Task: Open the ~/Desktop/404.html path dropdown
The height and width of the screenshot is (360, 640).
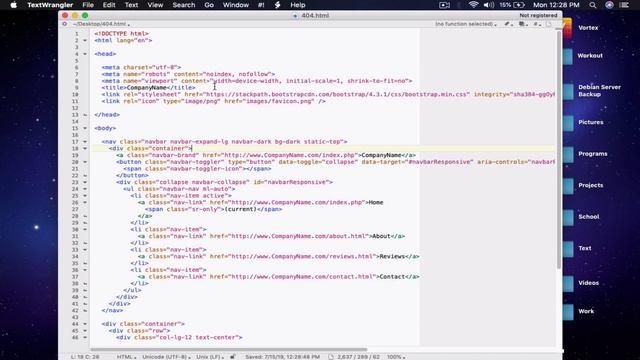Action: (x=101, y=24)
